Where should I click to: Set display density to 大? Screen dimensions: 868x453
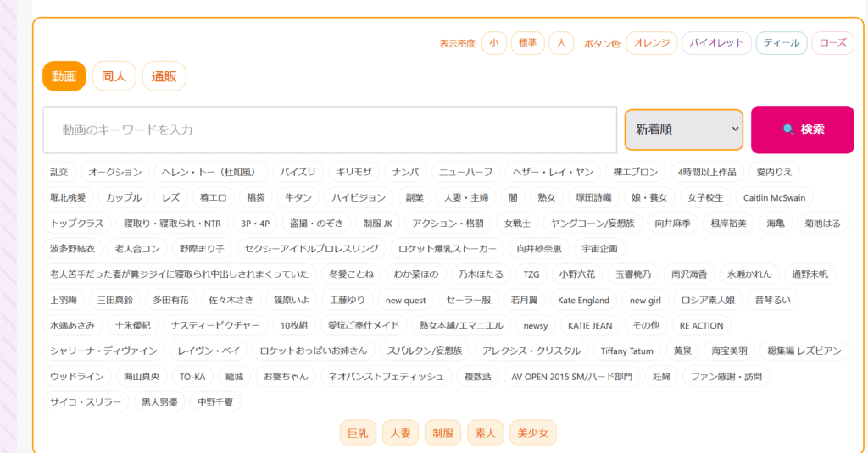click(x=561, y=43)
